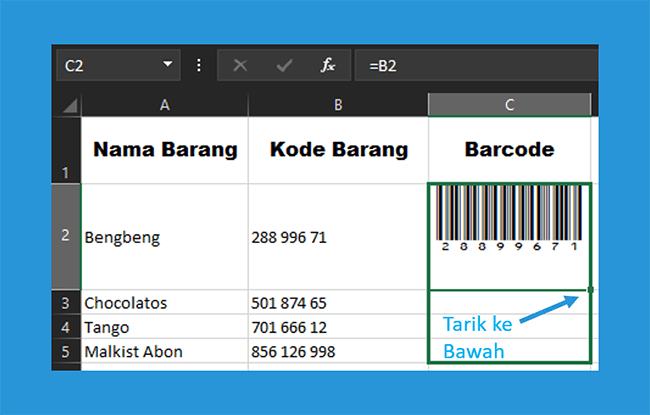Select the column B header
The height and width of the screenshot is (415, 650).
pos(338,105)
